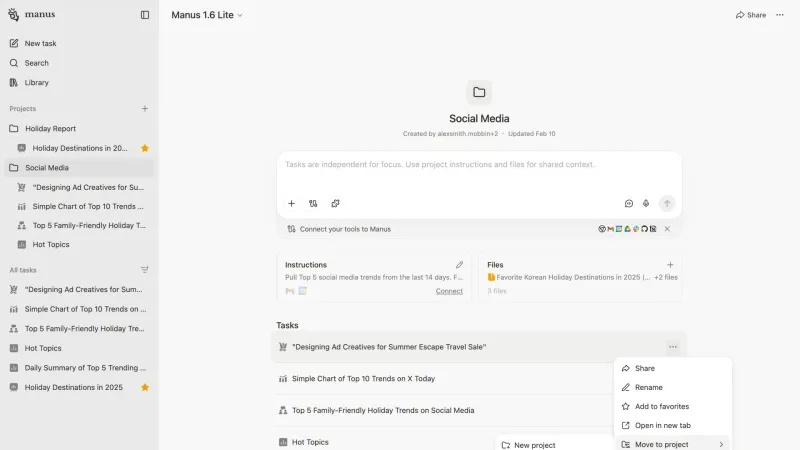Click the microphone voice input icon
This screenshot has height=450, width=800.
tap(646, 203)
